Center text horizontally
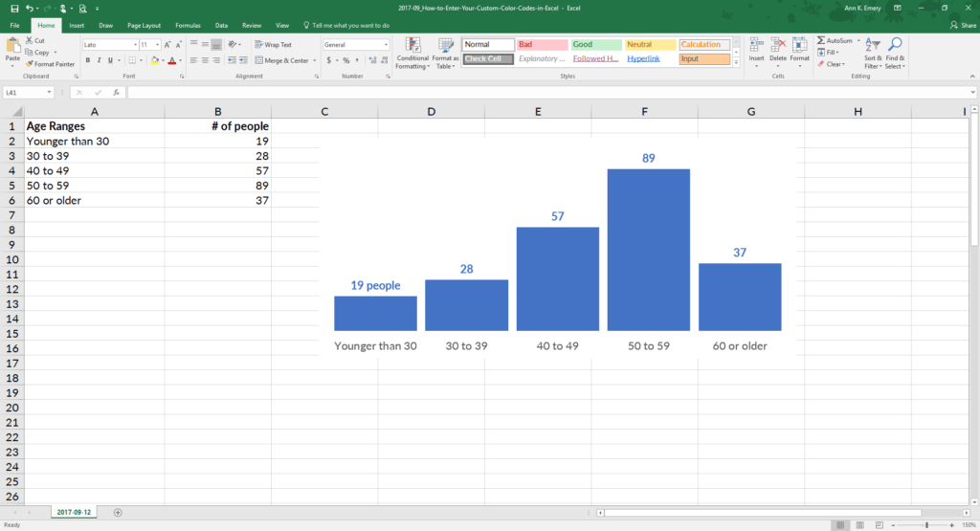This screenshot has width=980, height=531. [205, 60]
